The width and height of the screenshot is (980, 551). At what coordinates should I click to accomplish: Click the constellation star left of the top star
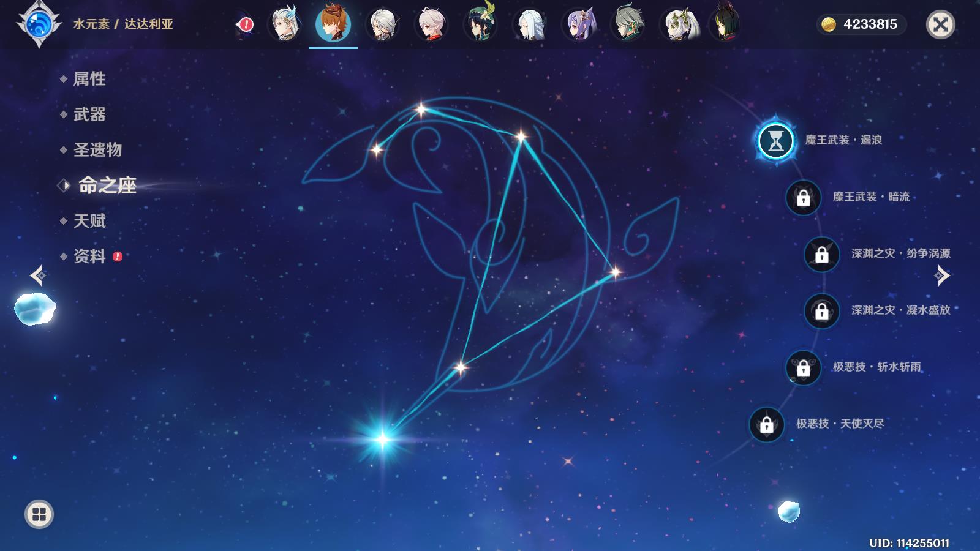[377, 149]
